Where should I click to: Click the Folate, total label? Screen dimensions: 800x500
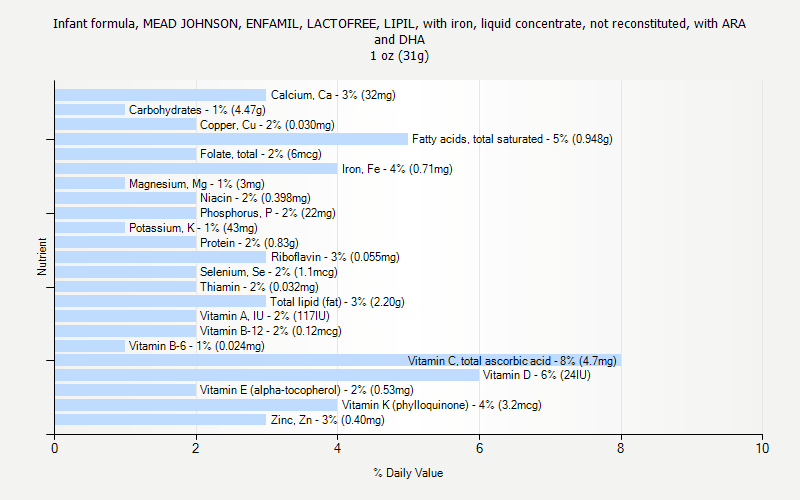click(x=260, y=154)
